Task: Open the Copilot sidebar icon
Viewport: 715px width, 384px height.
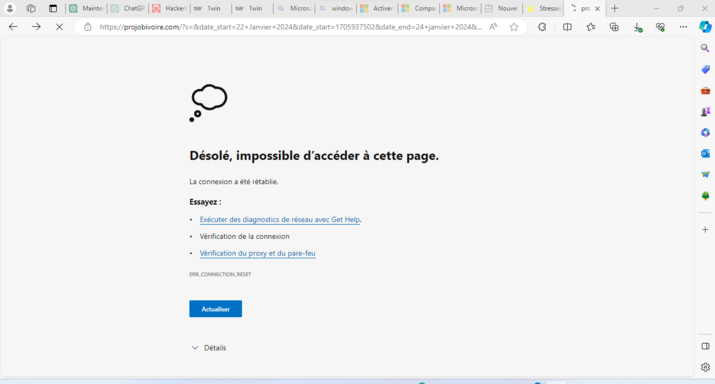Action: (x=705, y=27)
